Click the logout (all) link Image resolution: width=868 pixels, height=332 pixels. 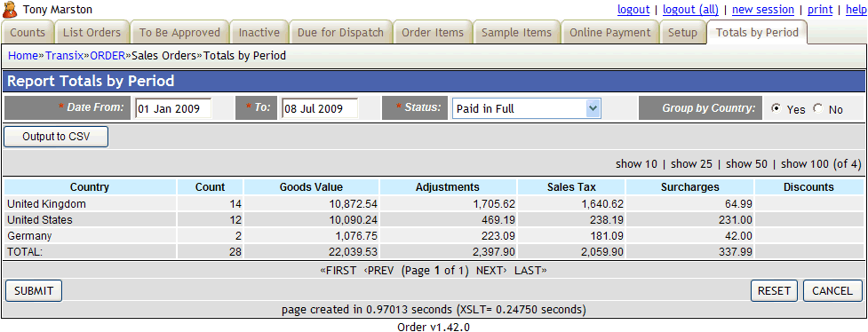tap(690, 10)
